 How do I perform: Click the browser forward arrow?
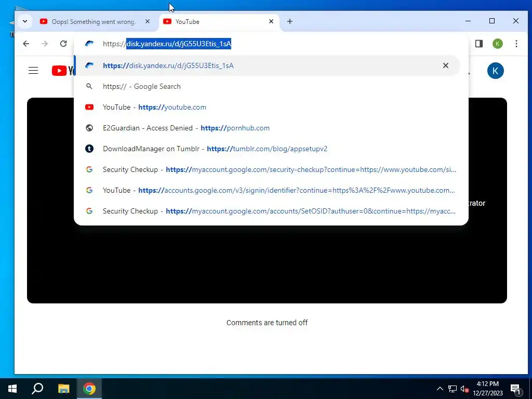[45, 44]
